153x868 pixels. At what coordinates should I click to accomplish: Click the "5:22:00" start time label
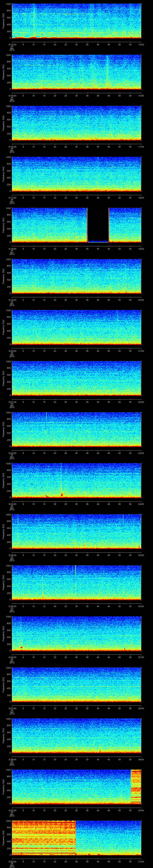12,453
